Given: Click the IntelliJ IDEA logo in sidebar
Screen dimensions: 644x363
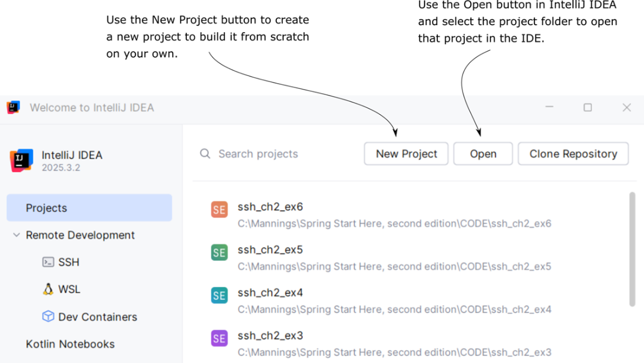Looking at the screenshot, I should (22, 160).
